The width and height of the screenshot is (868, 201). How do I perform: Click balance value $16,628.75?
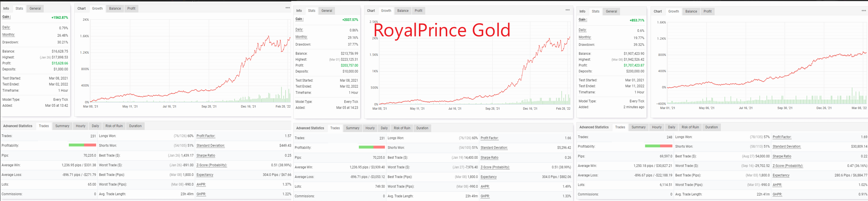[x=60, y=51]
